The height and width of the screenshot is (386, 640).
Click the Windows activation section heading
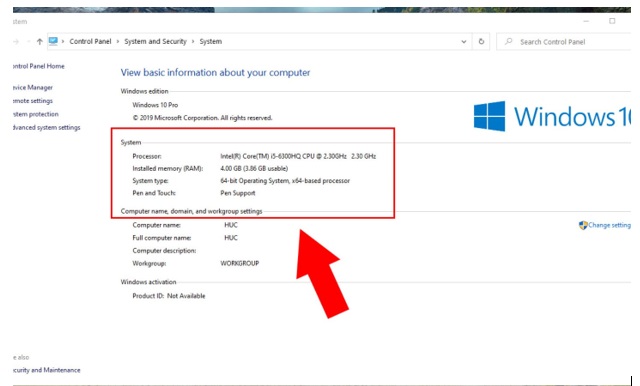tap(148, 282)
